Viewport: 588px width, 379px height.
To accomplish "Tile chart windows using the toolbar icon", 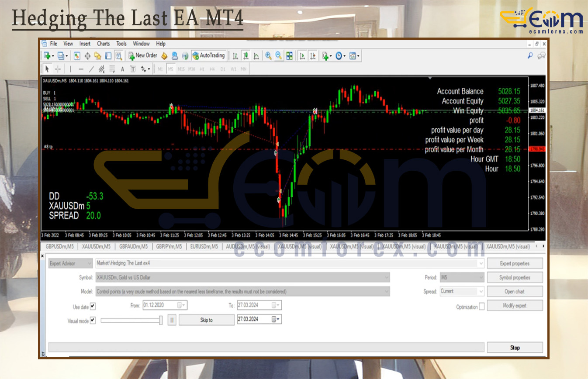I will tap(289, 55).
